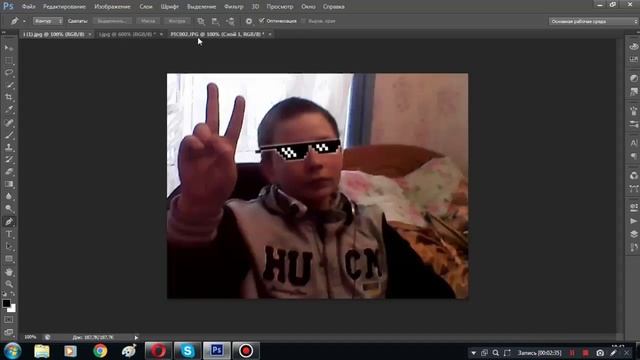Select the Gradient tool
This screenshot has width=640, height=360.
(x=9, y=184)
